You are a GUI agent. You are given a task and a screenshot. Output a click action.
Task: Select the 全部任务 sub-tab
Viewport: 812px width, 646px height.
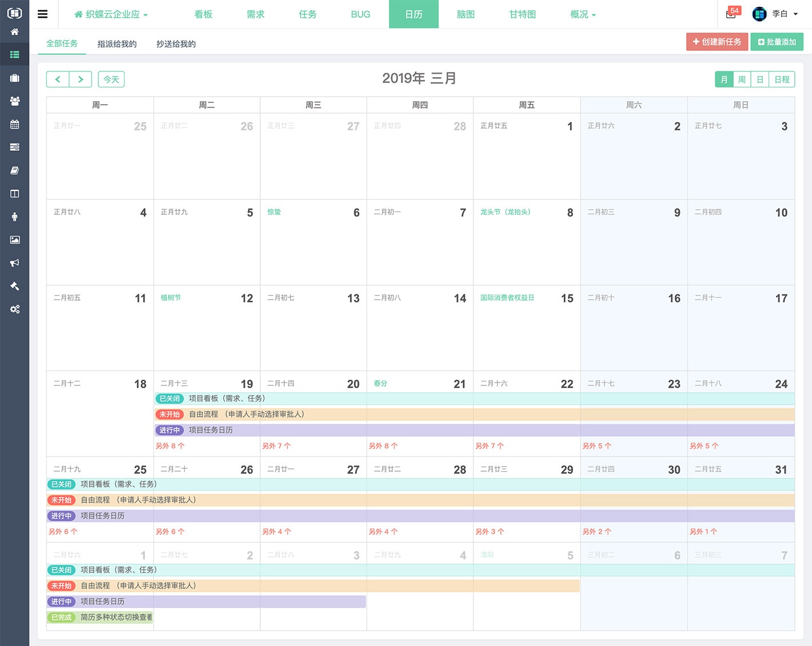tap(62, 43)
